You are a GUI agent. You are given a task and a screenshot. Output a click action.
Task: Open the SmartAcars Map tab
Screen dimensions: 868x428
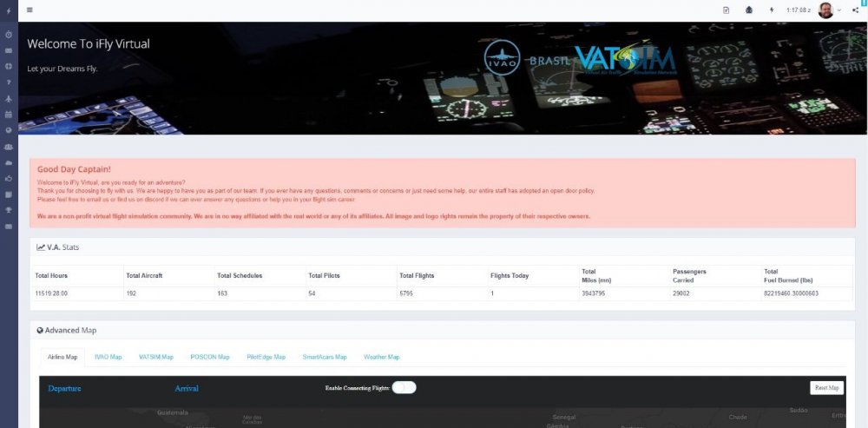tap(325, 357)
